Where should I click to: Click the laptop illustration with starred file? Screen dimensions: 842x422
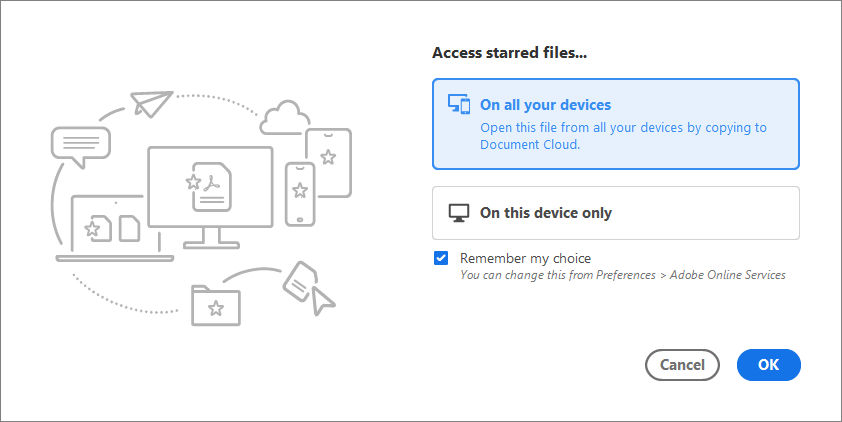112,230
